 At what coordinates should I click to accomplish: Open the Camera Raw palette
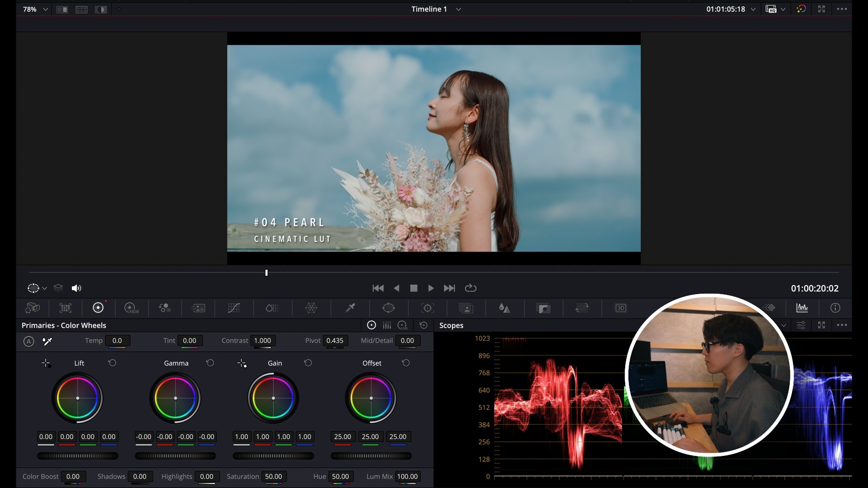32,308
